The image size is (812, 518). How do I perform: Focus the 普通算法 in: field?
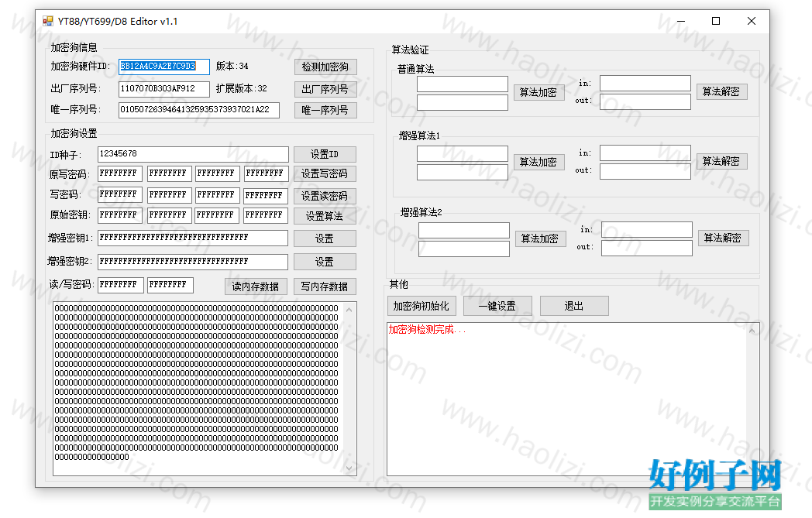pos(645,83)
